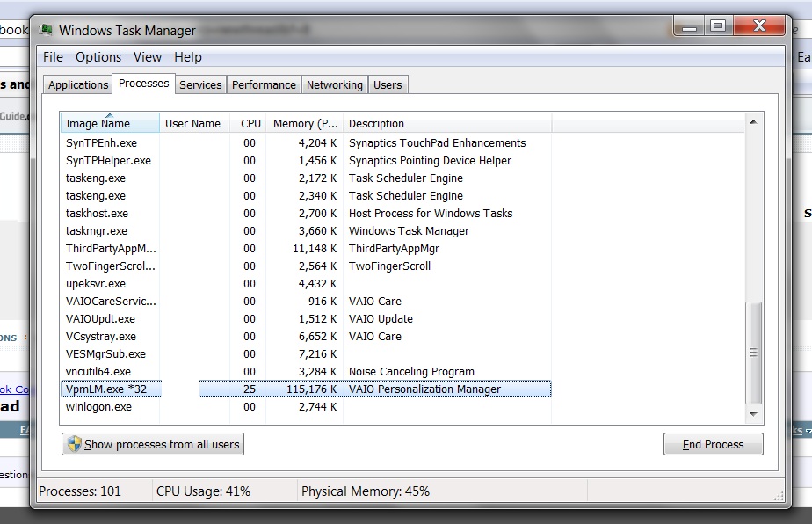Click the VpmLM.exe *32 process name
The width and height of the screenshot is (812, 524).
click(x=106, y=389)
